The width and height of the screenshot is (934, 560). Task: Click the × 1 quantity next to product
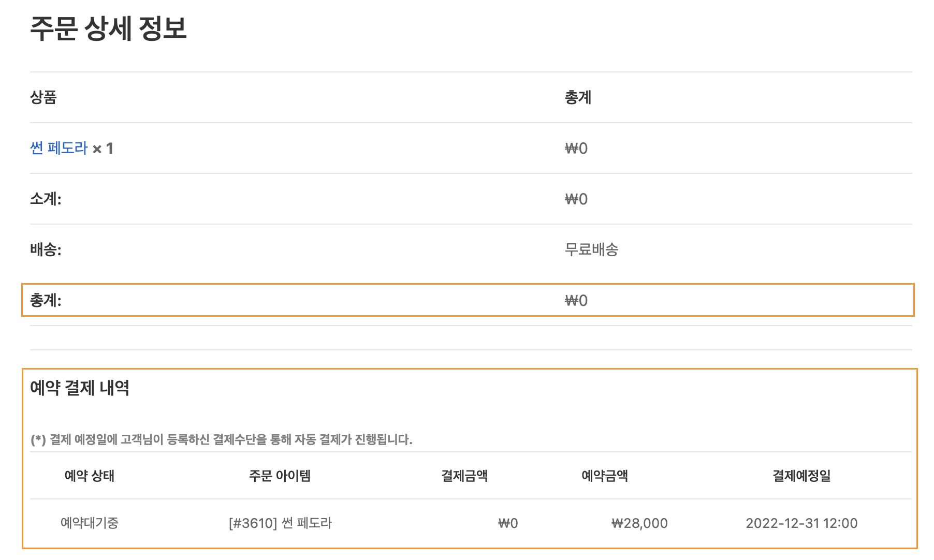point(103,149)
